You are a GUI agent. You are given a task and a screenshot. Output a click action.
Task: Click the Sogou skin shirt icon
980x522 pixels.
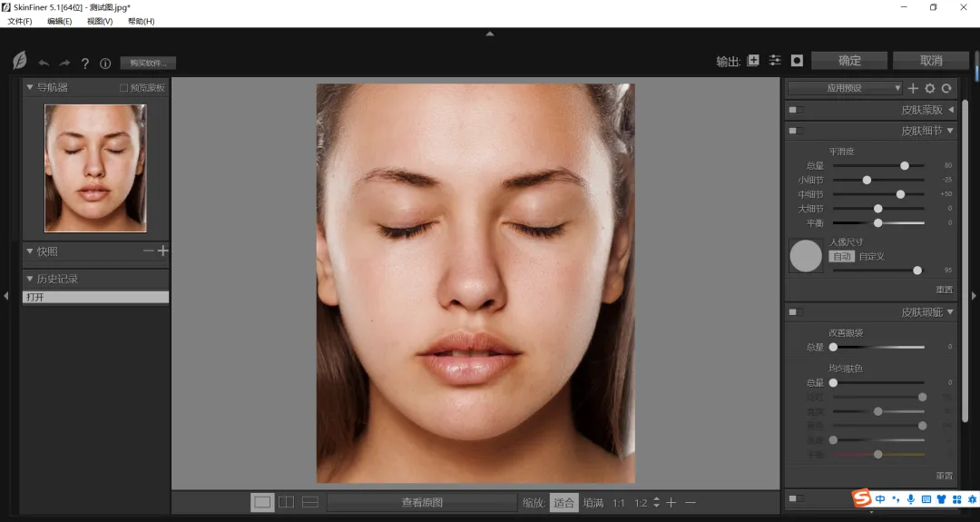(941, 499)
